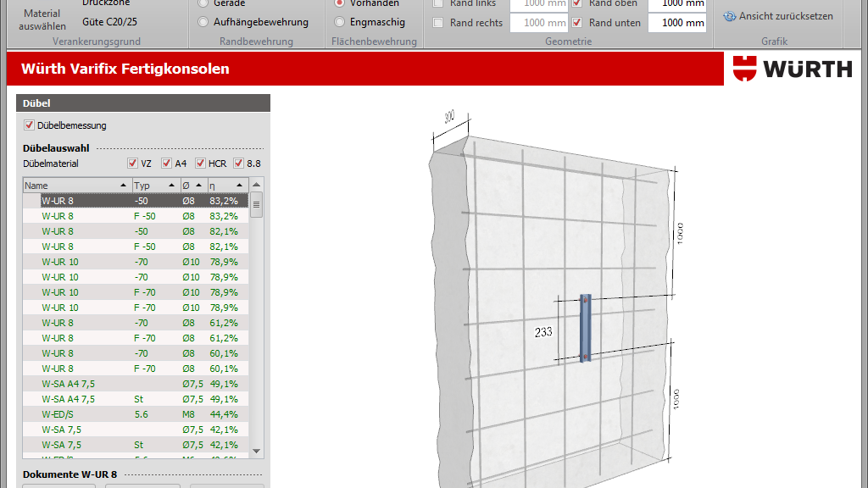Uncheck the VZ Dübelmaterial checkbox
The height and width of the screenshot is (488, 868).
tap(132, 164)
